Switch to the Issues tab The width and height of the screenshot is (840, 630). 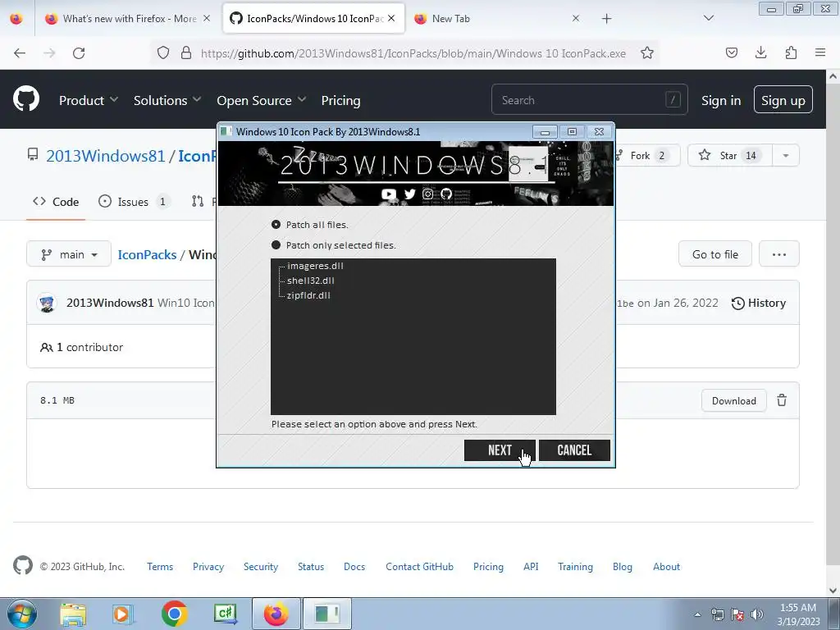(x=134, y=202)
